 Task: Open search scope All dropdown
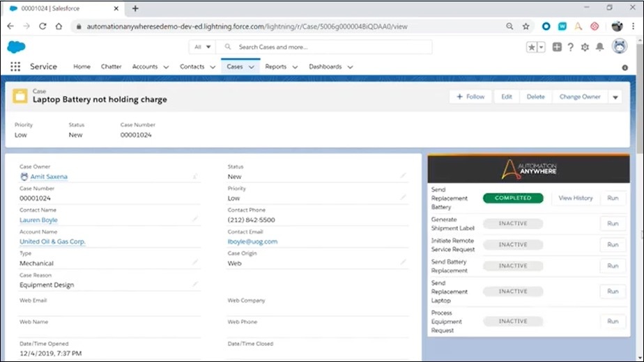[x=202, y=47]
